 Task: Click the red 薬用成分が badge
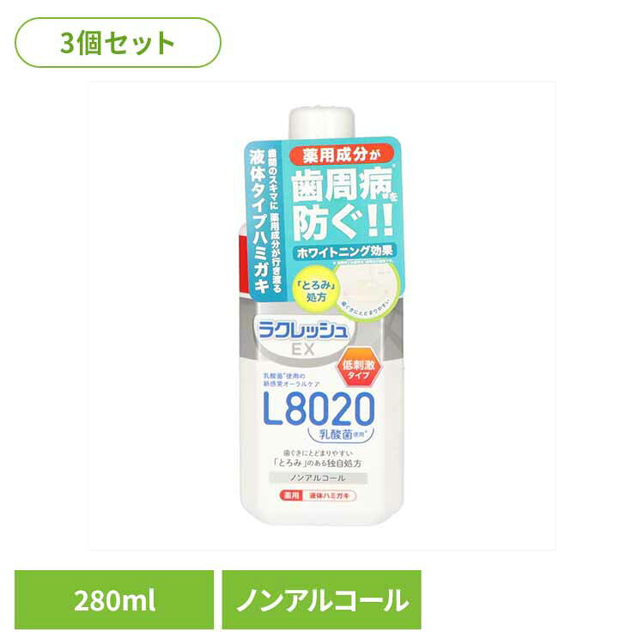[342, 155]
